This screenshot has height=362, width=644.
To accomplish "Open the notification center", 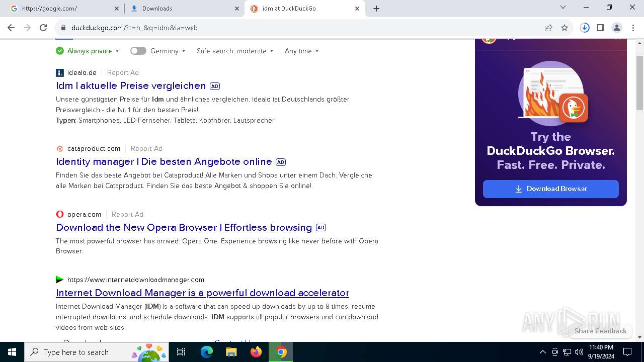I will click(627, 352).
